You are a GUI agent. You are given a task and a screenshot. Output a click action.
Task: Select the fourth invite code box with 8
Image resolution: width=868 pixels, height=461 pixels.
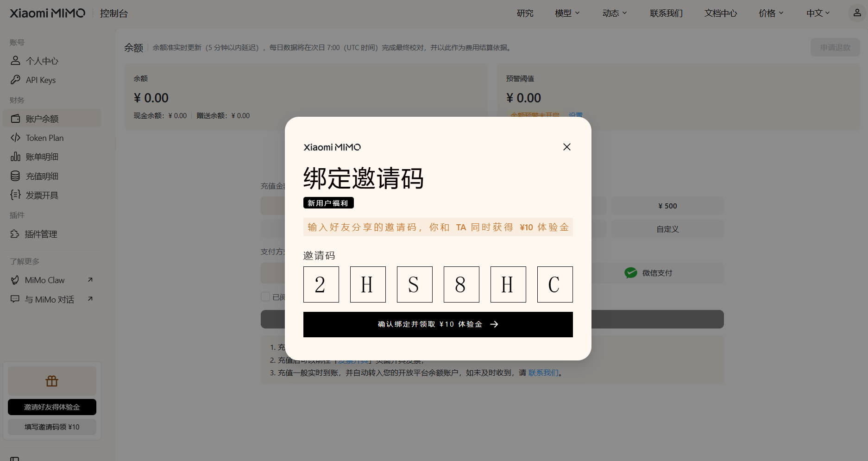(x=461, y=284)
